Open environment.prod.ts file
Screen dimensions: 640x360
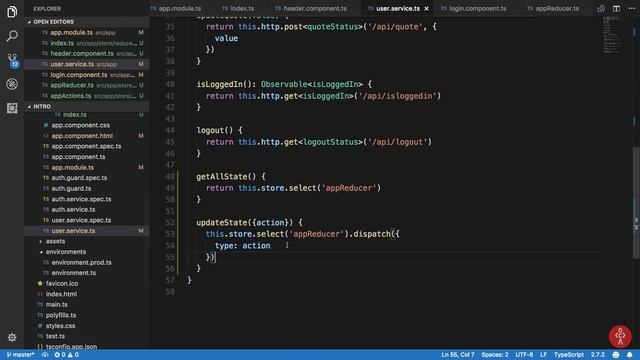pyautogui.click(x=81, y=262)
